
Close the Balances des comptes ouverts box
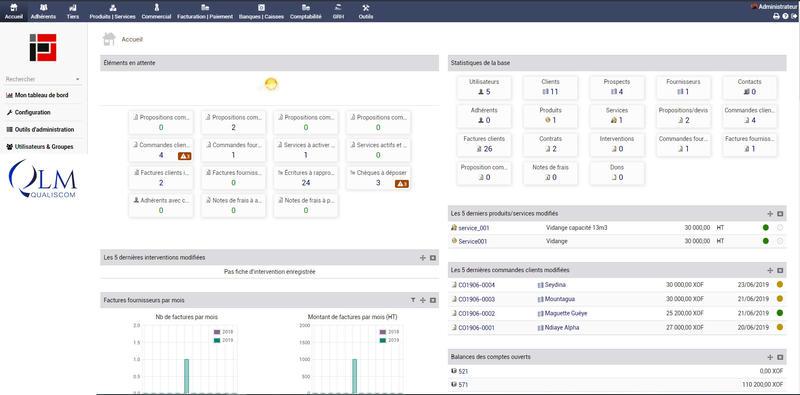pos(780,357)
